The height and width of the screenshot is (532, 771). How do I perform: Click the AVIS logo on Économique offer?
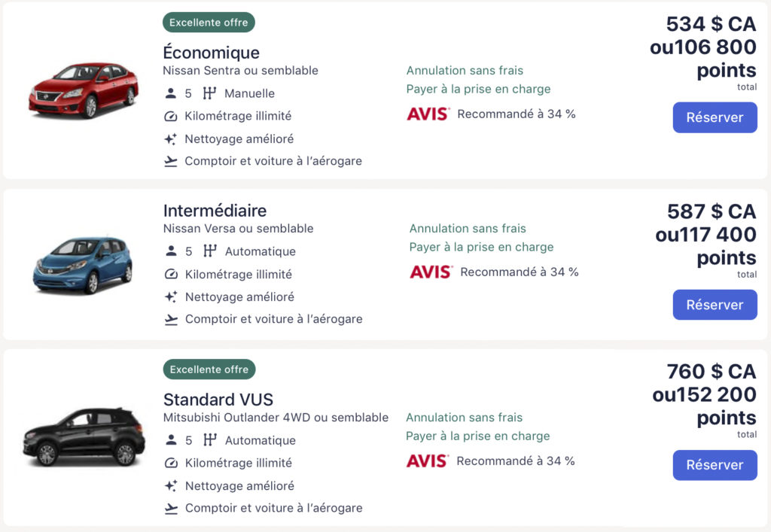(x=428, y=114)
